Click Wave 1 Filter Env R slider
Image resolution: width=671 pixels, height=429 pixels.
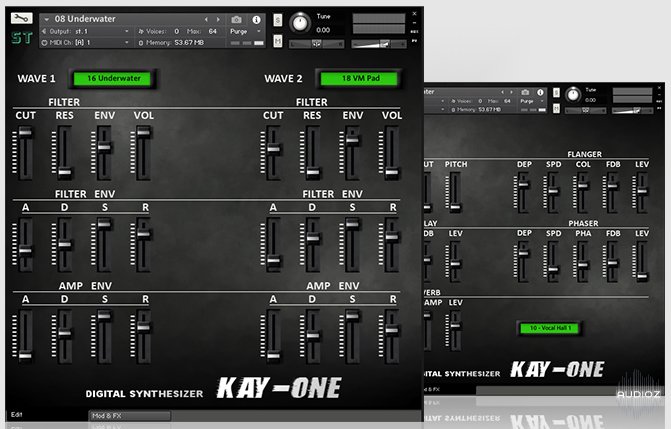(x=143, y=244)
